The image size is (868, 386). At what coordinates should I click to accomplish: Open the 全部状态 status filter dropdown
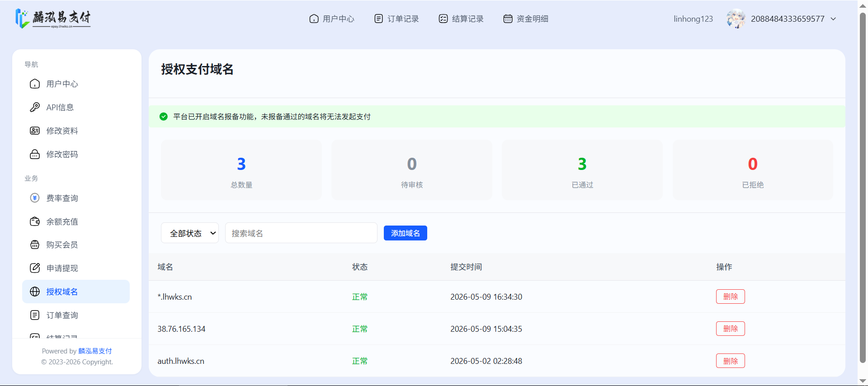tap(190, 233)
